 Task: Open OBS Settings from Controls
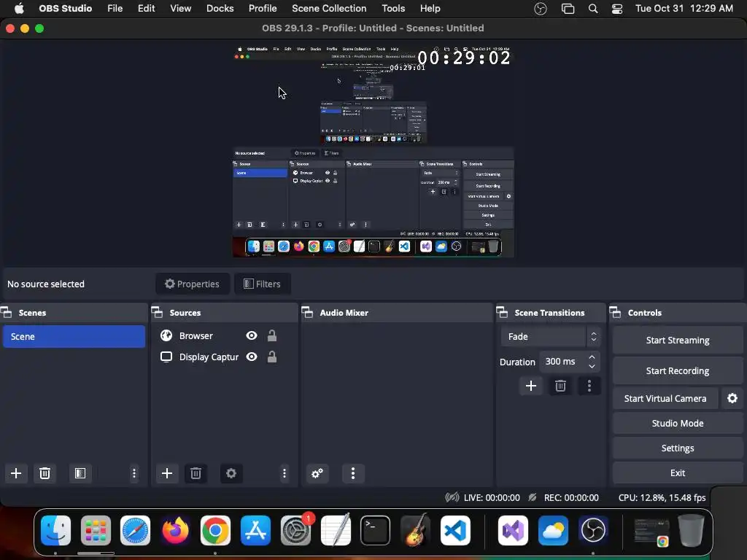click(x=678, y=448)
